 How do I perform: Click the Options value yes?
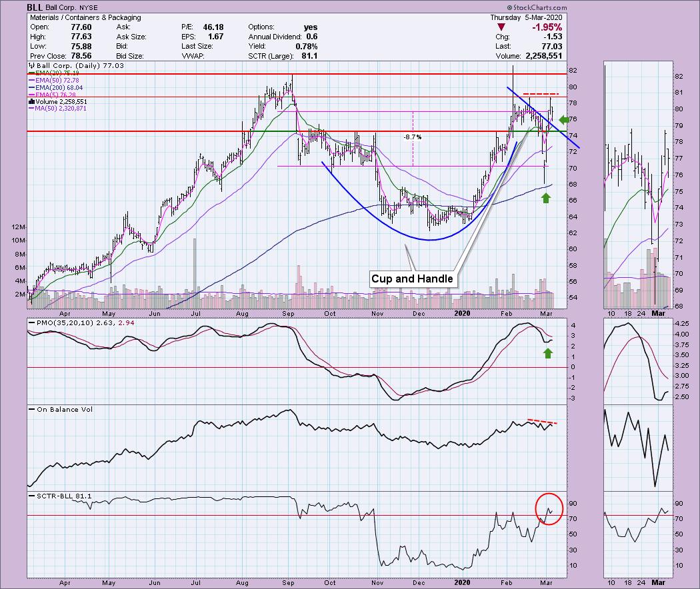pos(311,27)
